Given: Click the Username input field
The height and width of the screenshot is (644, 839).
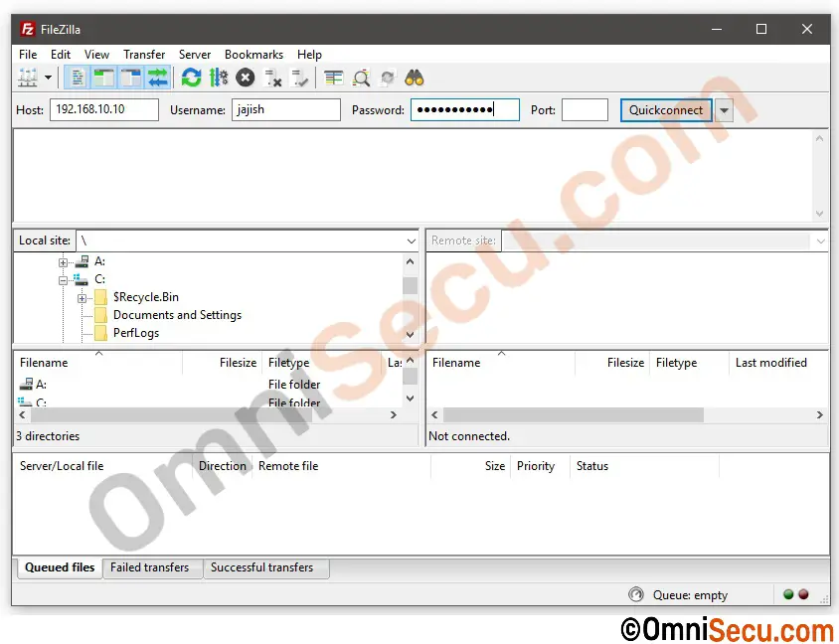Looking at the screenshot, I should (x=285, y=109).
